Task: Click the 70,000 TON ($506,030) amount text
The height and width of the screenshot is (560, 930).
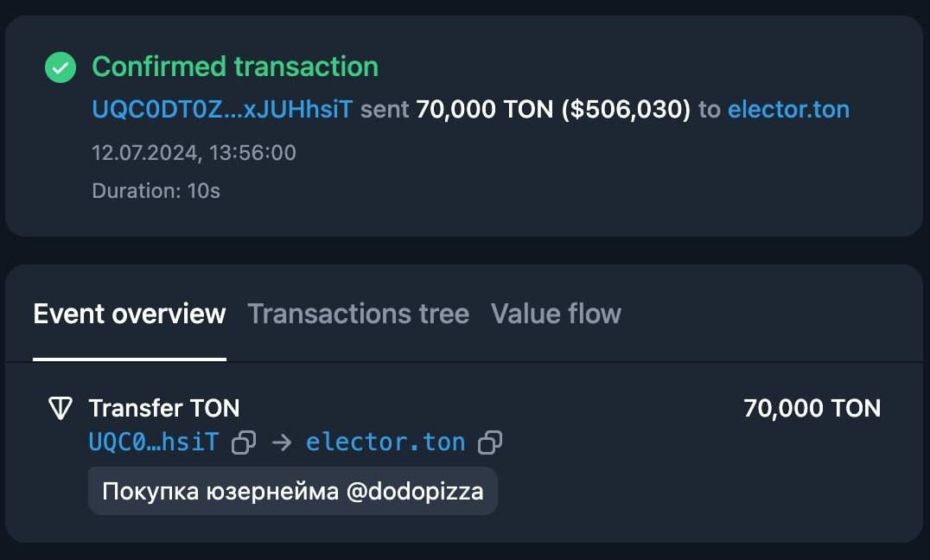Action: (553, 110)
